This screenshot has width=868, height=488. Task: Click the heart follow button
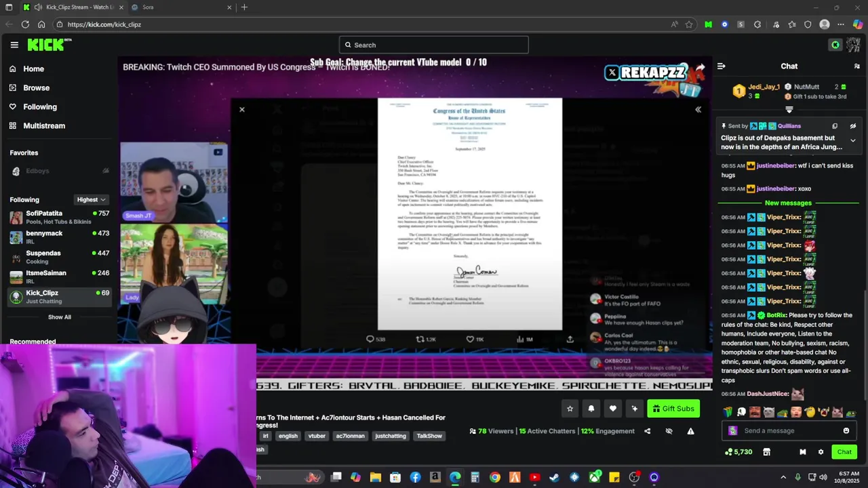coord(613,409)
